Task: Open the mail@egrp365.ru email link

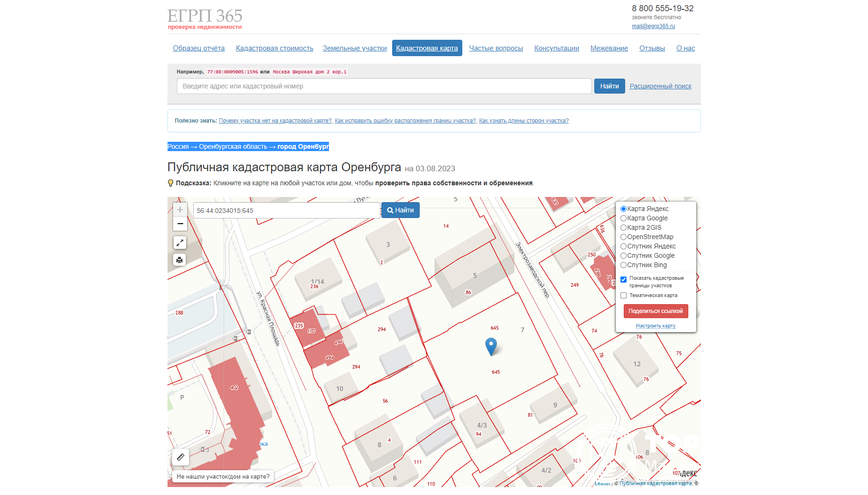Action: (653, 26)
